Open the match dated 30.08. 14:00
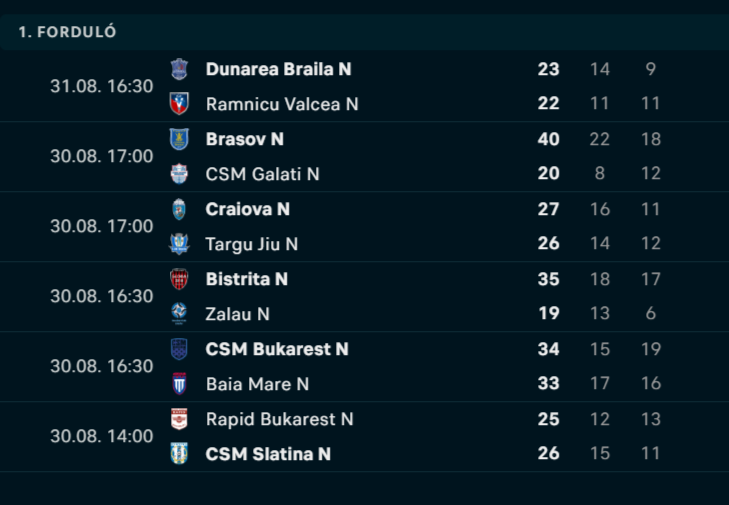The height and width of the screenshot is (505, 729). 102,436
